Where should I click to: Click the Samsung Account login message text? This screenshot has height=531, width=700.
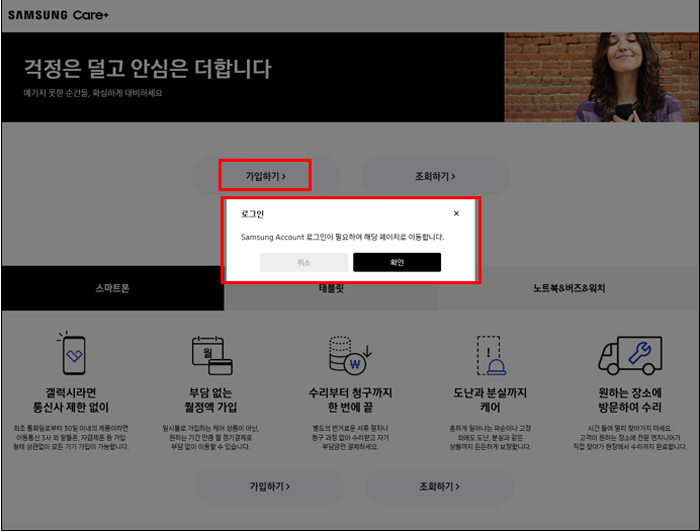tap(342, 237)
